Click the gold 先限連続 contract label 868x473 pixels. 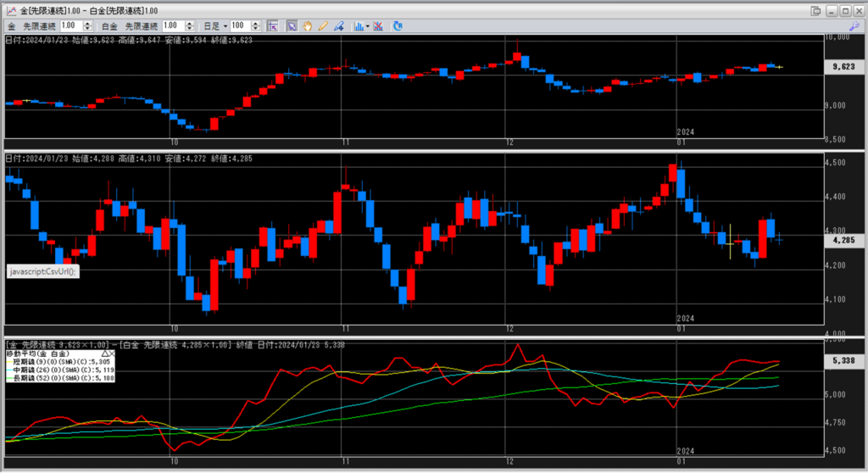click(42, 26)
